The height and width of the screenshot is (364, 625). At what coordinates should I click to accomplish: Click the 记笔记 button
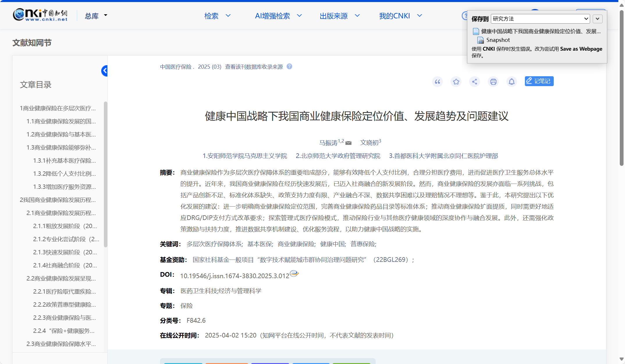[539, 81]
